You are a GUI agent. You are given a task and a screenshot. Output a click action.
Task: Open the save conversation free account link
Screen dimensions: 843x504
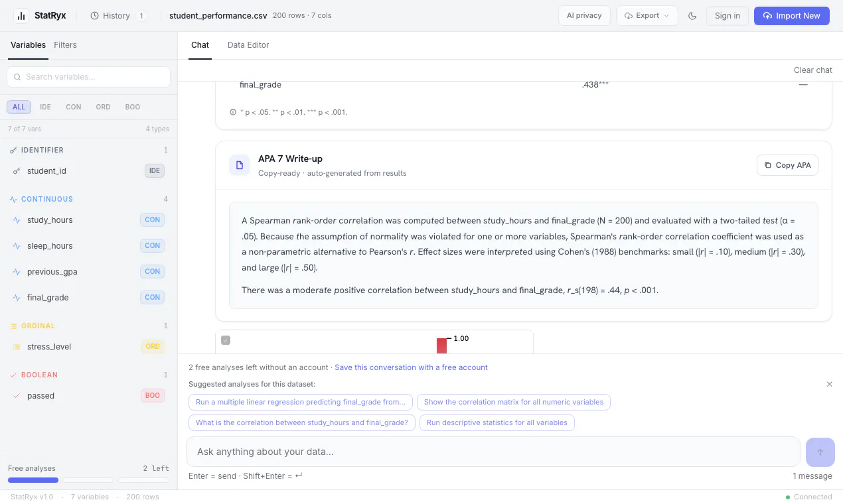pyautogui.click(x=411, y=367)
